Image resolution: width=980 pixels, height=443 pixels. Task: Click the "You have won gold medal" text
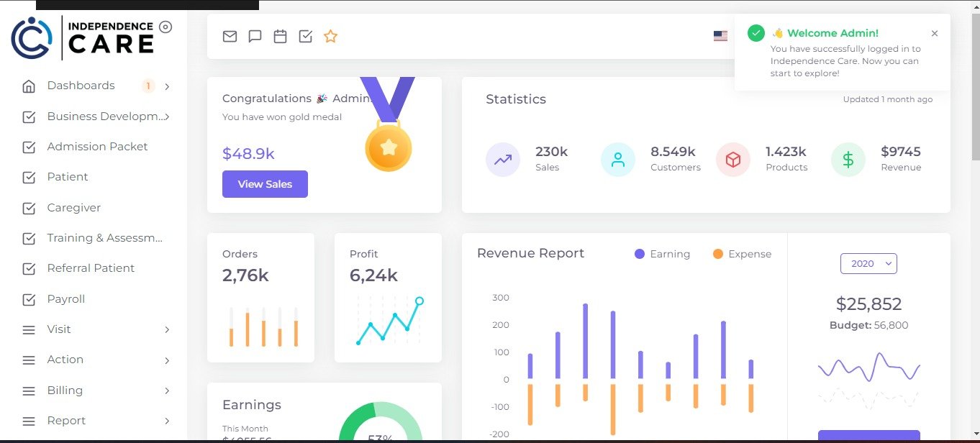point(282,117)
